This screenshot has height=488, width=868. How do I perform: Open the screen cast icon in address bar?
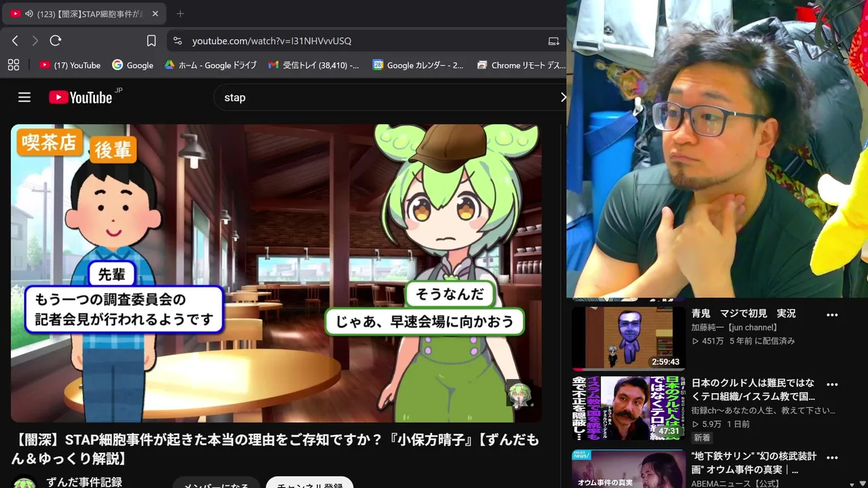pos(554,41)
